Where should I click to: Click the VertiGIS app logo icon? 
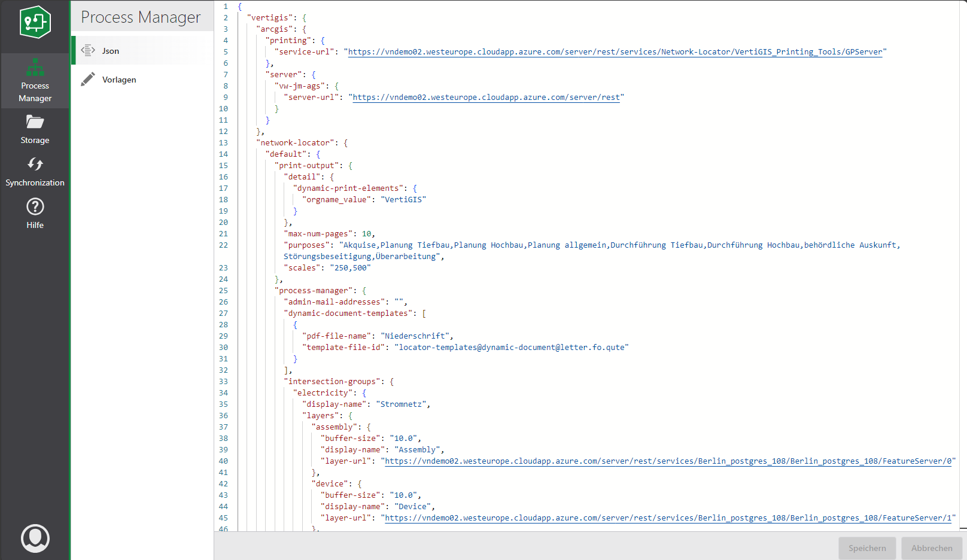[x=35, y=22]
